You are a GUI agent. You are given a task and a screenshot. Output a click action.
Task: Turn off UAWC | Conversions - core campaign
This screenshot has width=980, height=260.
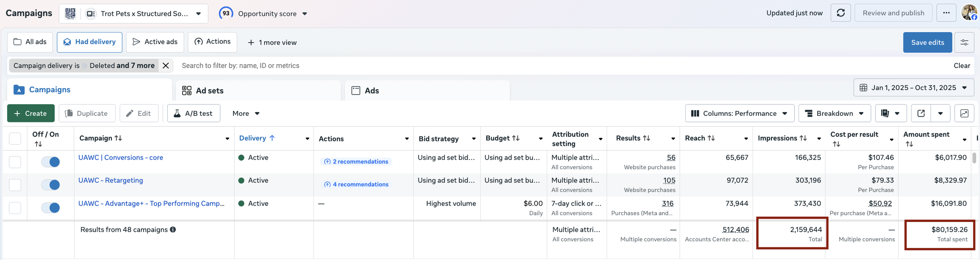pyautogui.click(x=51, y=162)
